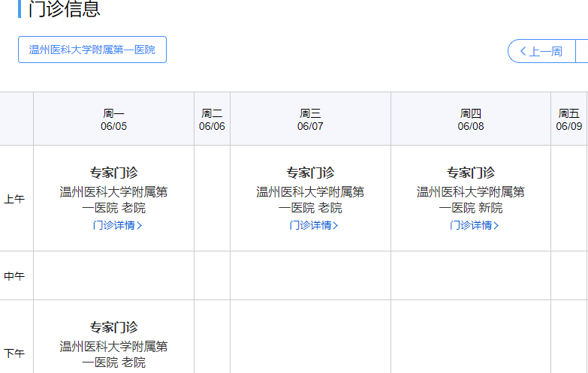Screen dimensions: 588x373
Task: Click Thursday's 一医院 新院 location text
Action: tap(471, 208)
